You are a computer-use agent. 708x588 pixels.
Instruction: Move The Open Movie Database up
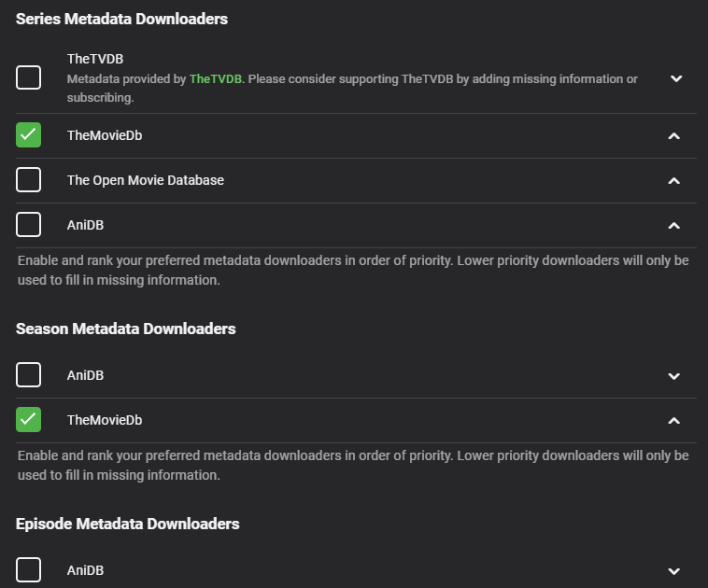[674, 180]
